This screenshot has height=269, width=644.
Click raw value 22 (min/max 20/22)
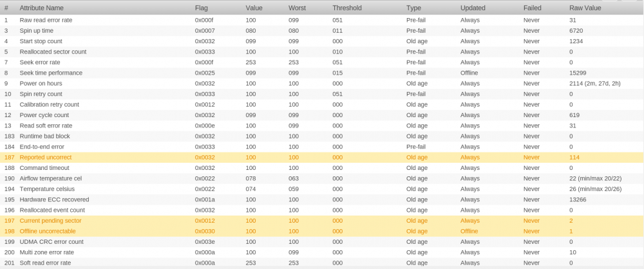596,178
